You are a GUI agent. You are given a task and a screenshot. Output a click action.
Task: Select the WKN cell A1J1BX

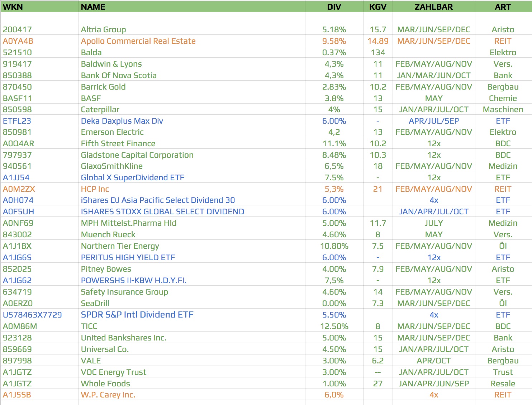coord(39,246)
